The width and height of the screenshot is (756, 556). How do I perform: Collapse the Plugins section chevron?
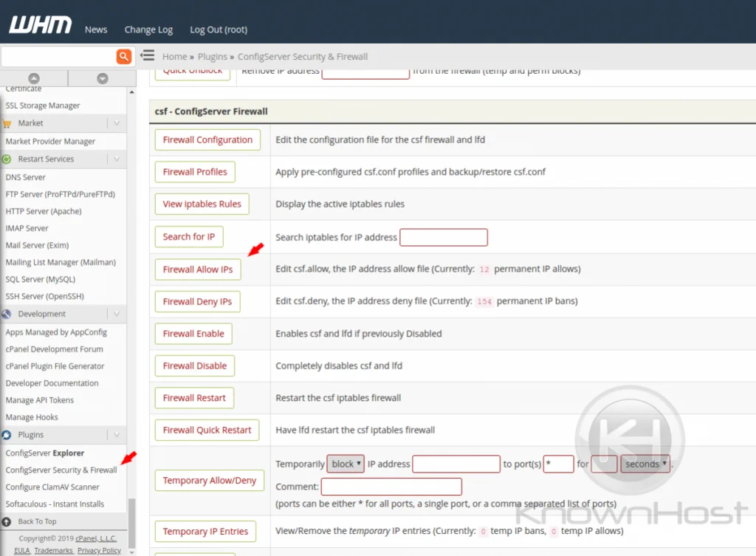coord(117,435)
